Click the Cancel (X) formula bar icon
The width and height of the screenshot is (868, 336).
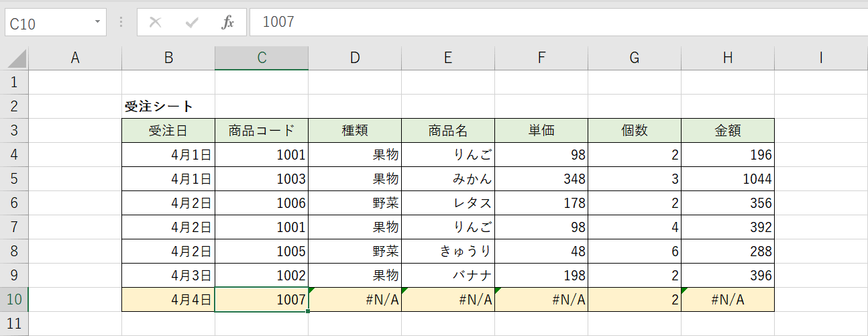click(156, 22)
